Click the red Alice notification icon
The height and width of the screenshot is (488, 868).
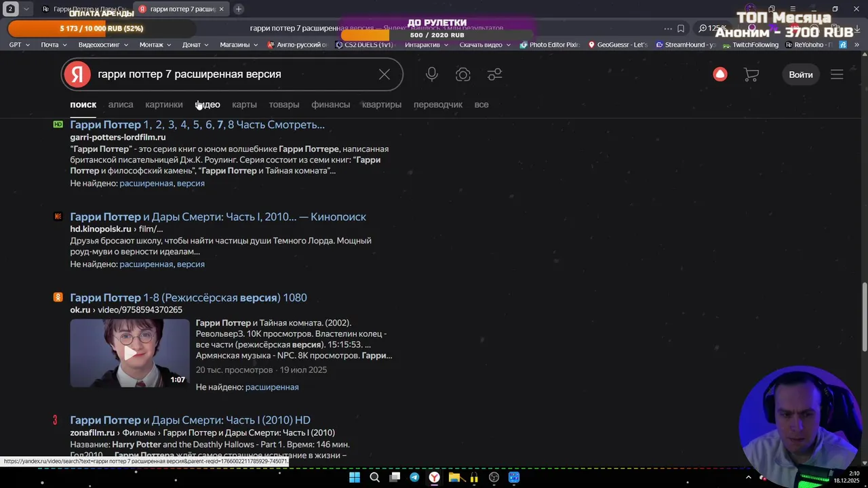coord(720,75)
